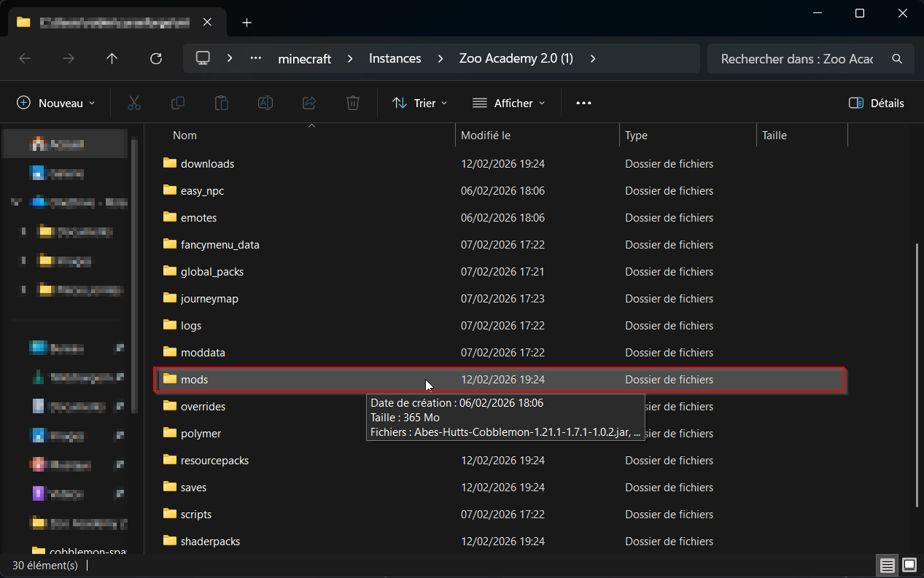Toggle the Détails pane
Screen dimensions: 924x578
(877, 103)
